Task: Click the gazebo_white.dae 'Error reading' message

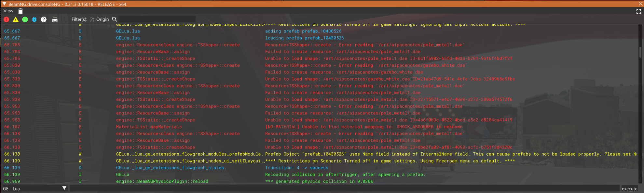Action: pyautogui.click(x=366, y=65)
